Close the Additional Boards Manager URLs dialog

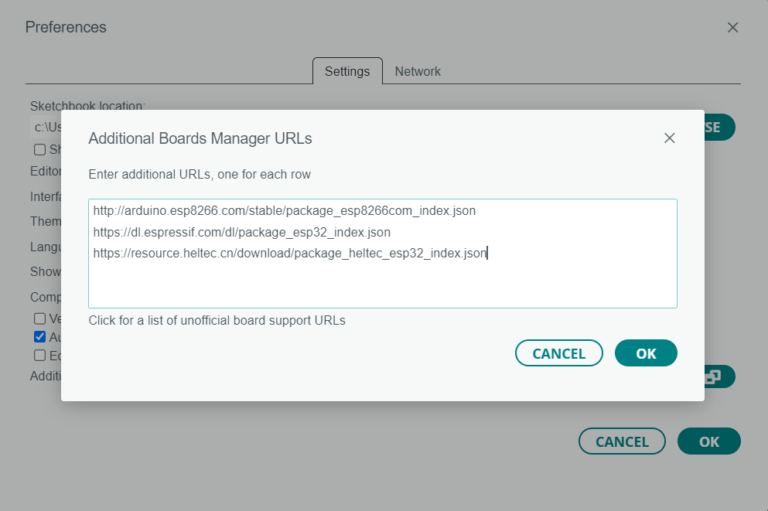[x=669, y=138]
